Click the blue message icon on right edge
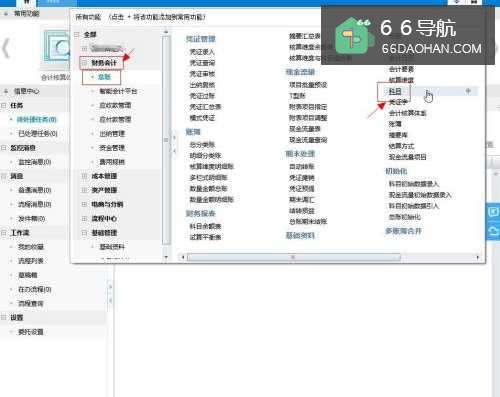 click(494, 212)
